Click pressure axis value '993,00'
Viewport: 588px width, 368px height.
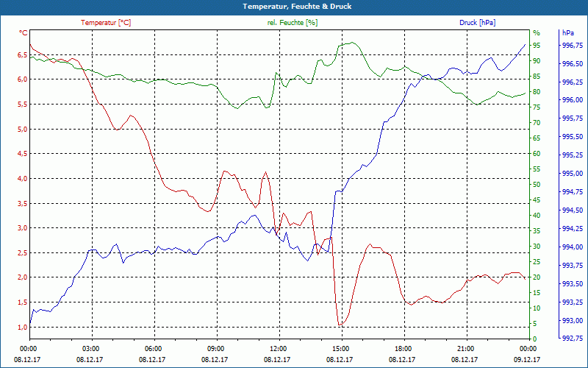573,321
